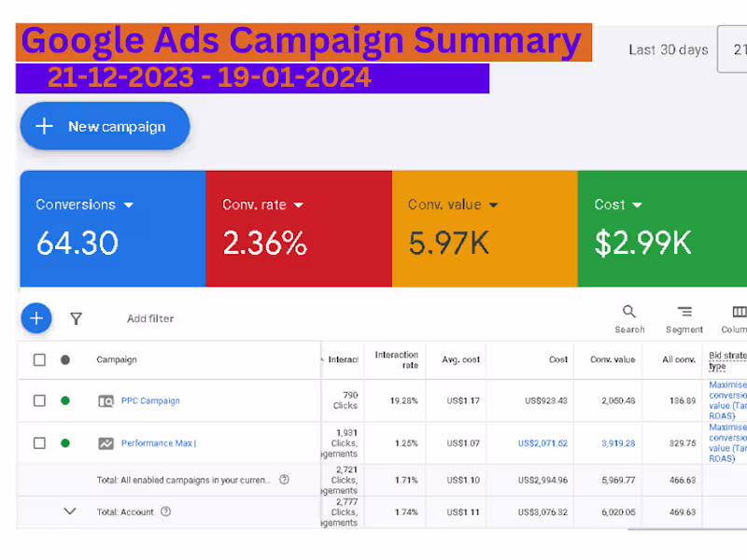Open the Performance Max campaign link
This screenshot has height=560, width=747.
click(x=159, y=443)
